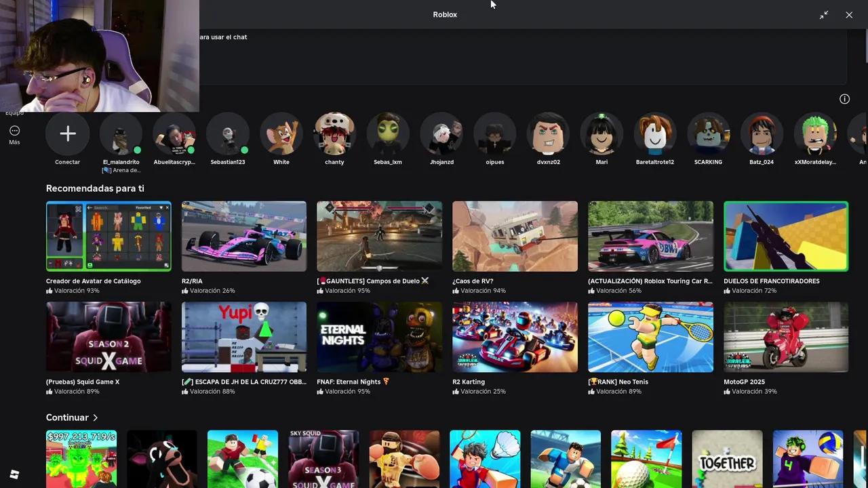Open the R2/RIA game thumbnail
The width and height of the screenshot is (868, 488).
244,236
